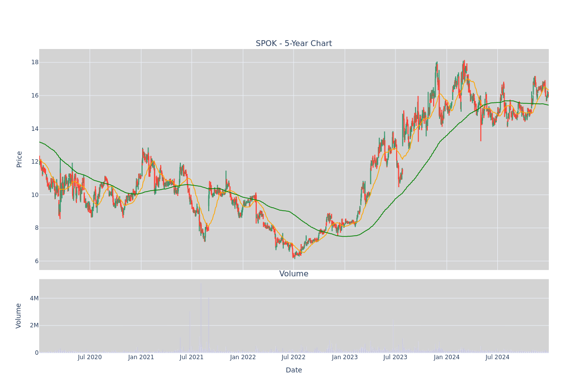The width and height of the screenshot is (588, 392).
Task: Click the "Jul 2020" date tick
Action: [90, 357]
